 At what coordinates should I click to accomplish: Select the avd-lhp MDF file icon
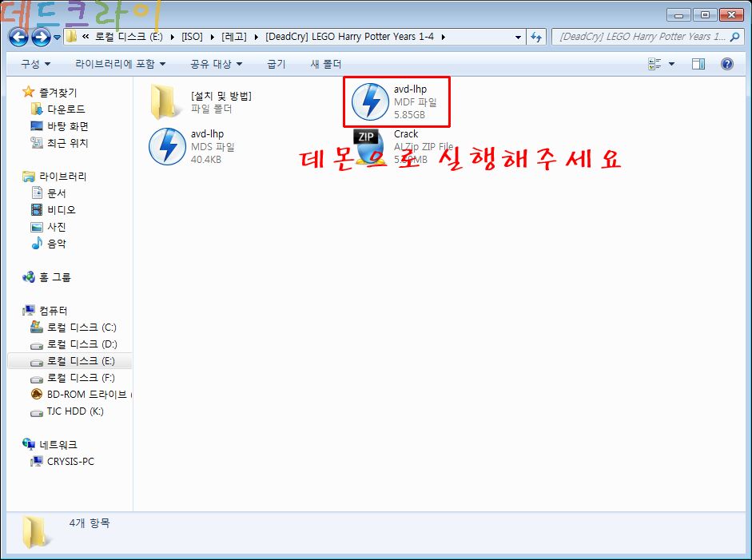point(370,101)
